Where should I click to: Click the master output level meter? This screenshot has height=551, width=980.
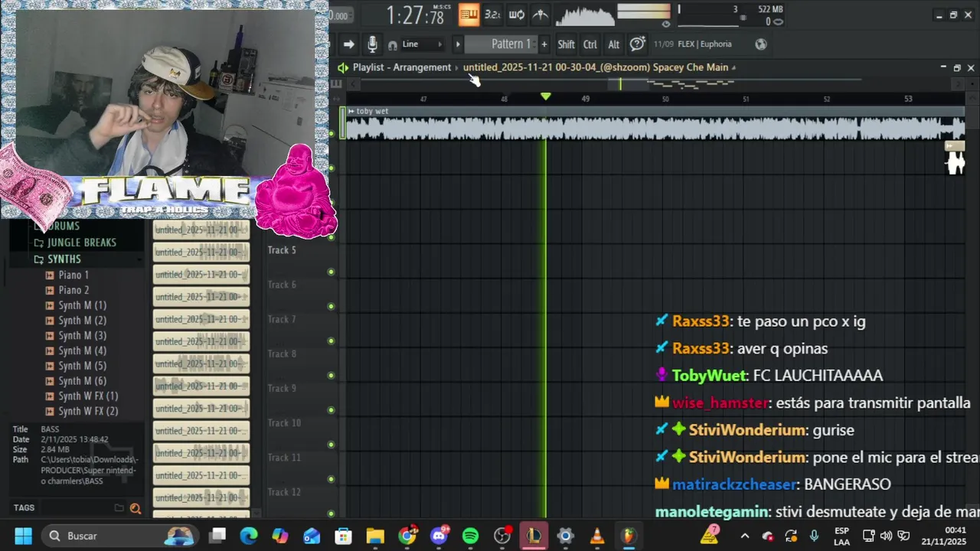(644, 11)
